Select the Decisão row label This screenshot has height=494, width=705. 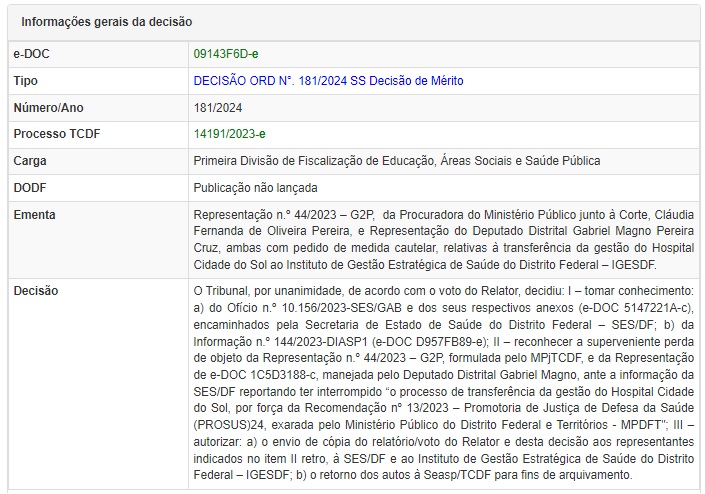[36, 291]
